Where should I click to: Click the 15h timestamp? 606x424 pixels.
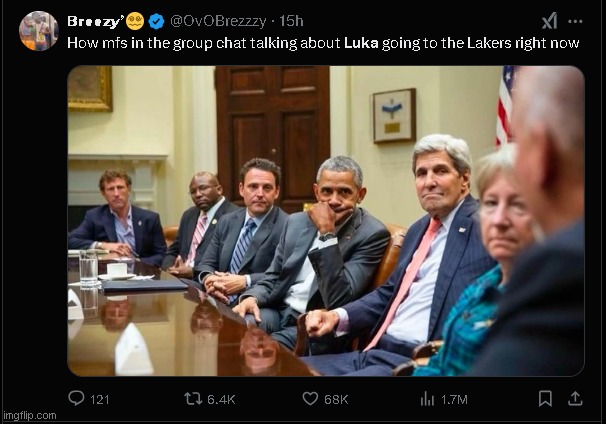pyautogui.click(x=291, y=21)
